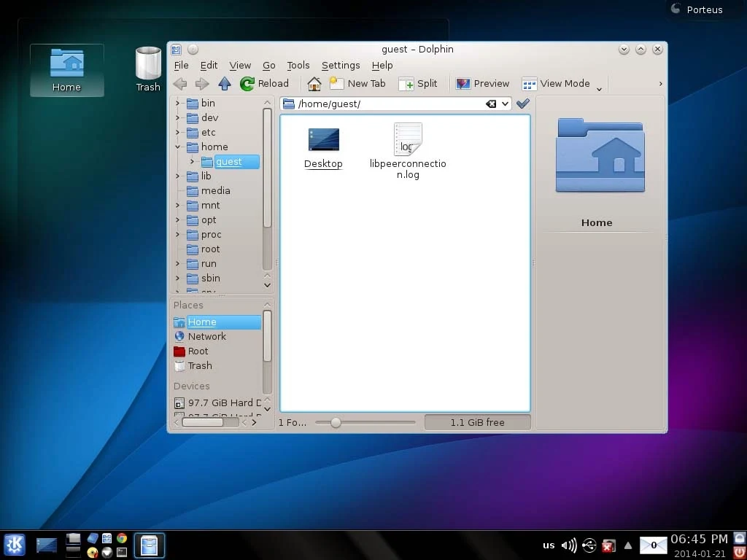This screenshot has width=747, height=560.
Task: Click the us keyboard layout indicator
Action: [x=549, y=545]
